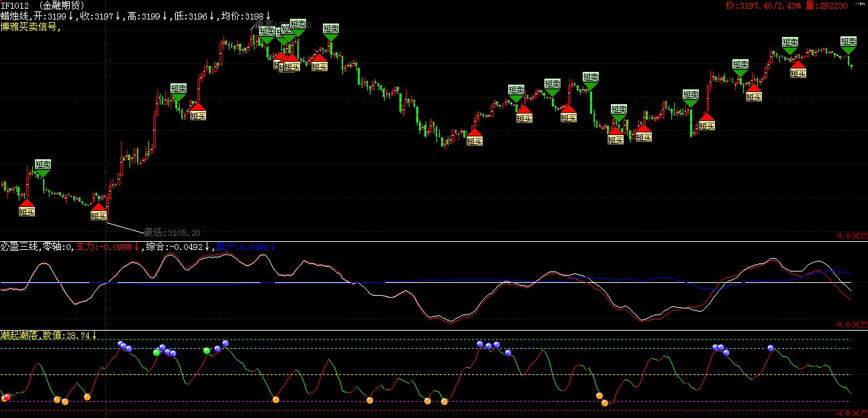Maximize the 潮起潮落 indicator panel
868x418 pixels.
[864, 413]
